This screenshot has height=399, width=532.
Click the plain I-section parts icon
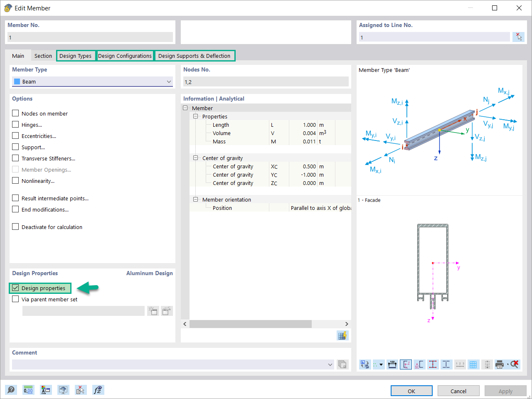click(446, 365)
